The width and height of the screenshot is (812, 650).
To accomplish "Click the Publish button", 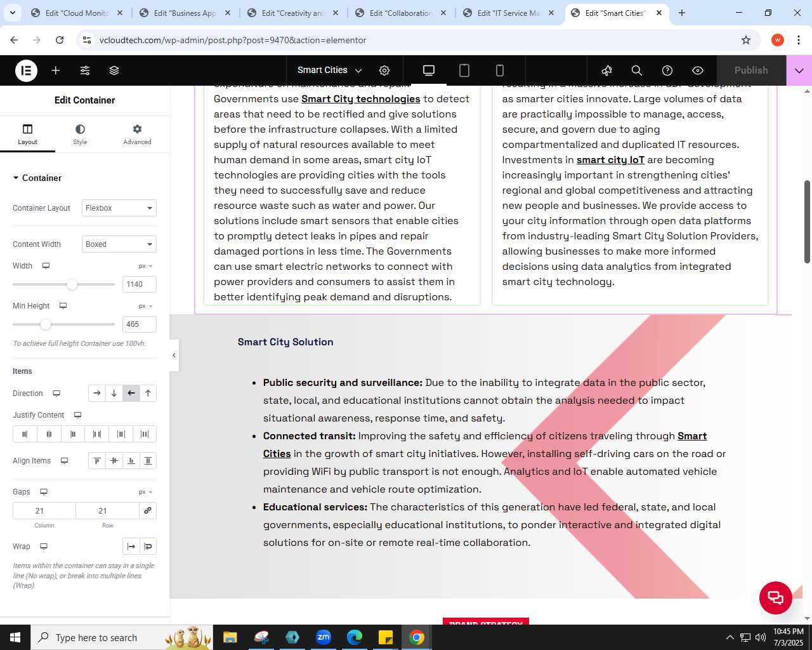I will [x=751, y=70].
